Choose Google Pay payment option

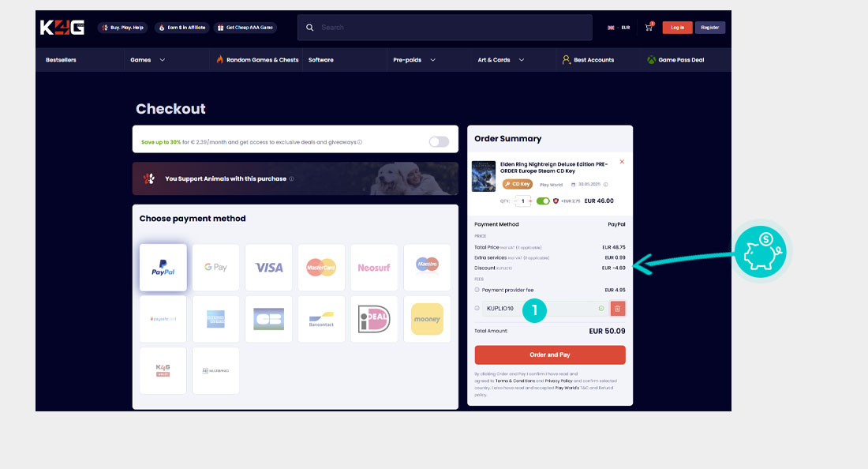(216, 268)
